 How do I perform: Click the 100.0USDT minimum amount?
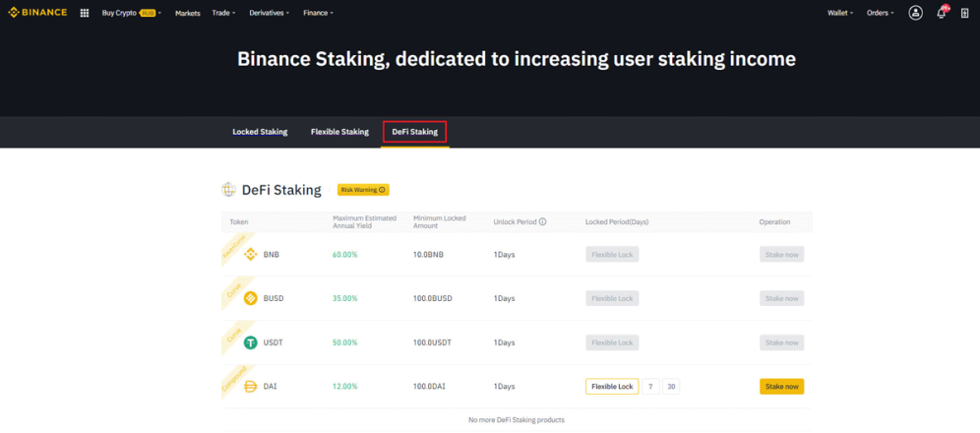click(433, 342)
